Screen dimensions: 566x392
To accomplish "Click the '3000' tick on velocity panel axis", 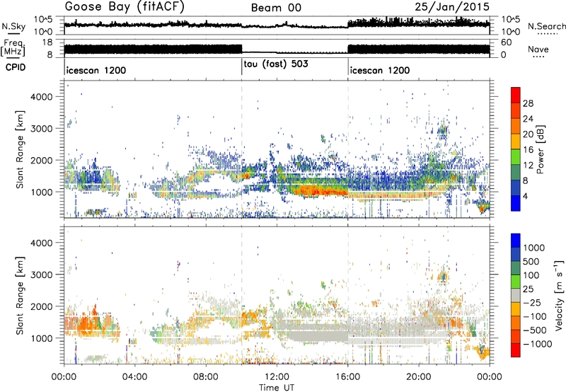I will 41,275.
